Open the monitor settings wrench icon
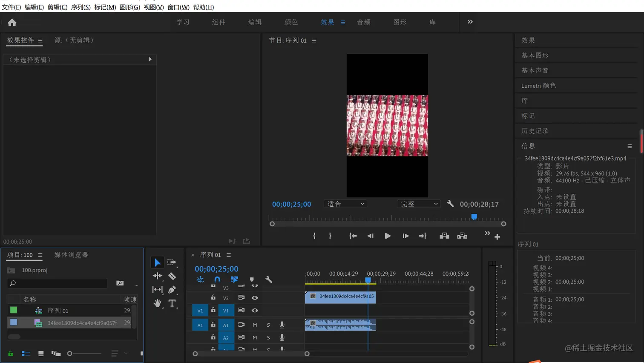Screen dimensions: 644x363 pos(450,204)
